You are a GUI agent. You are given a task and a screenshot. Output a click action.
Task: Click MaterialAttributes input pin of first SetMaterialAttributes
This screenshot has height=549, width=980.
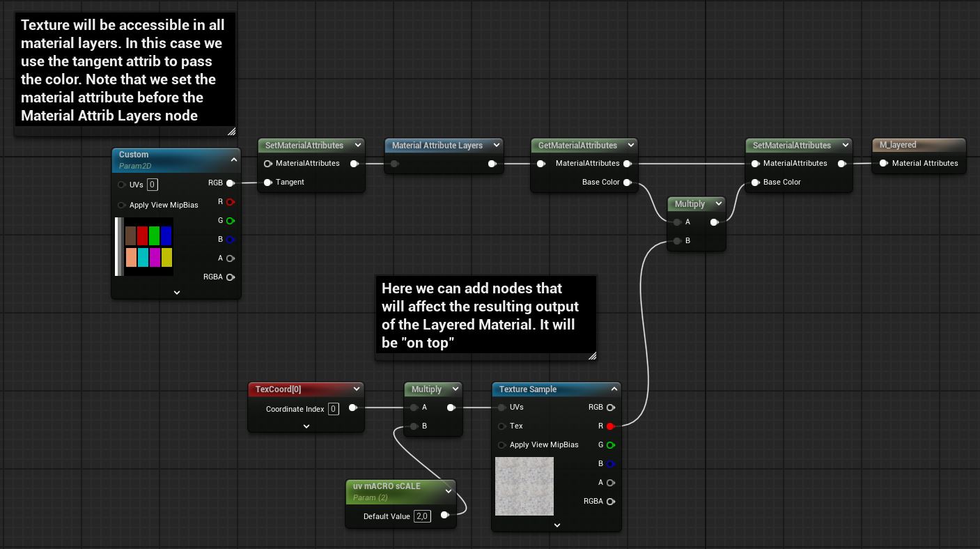pos(267,164)
